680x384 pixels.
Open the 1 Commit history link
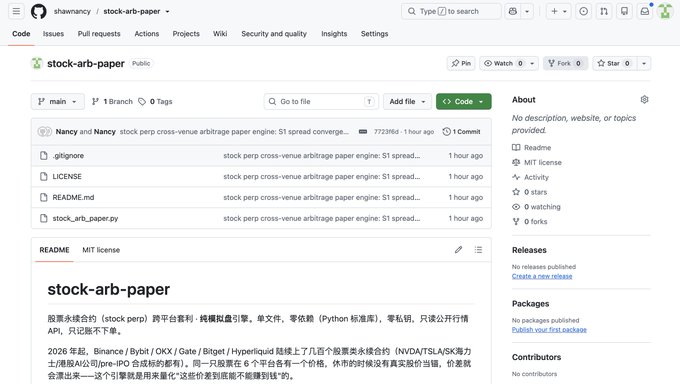pos(461,131)
